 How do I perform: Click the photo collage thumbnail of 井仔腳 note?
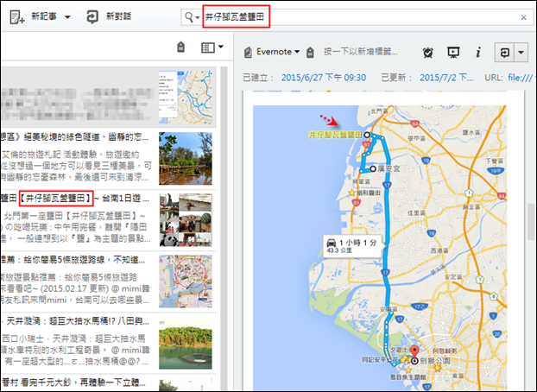186,220
